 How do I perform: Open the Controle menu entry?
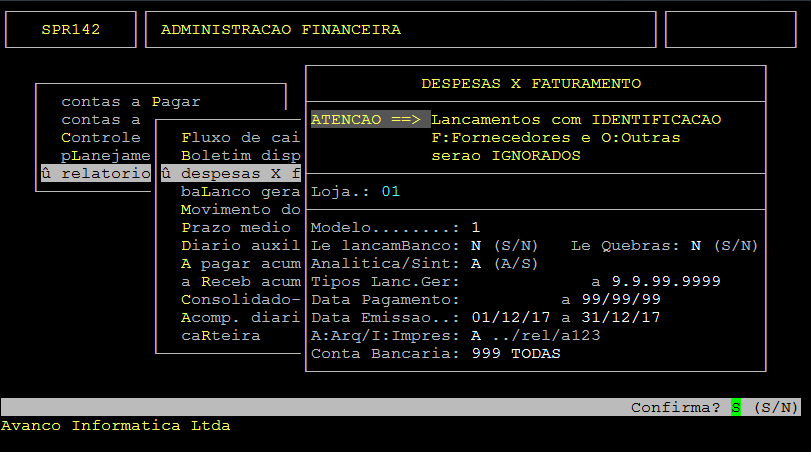click(100, 137)
